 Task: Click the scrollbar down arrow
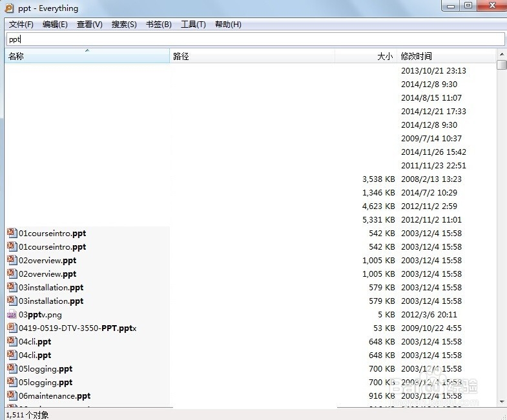pos(502,402)
